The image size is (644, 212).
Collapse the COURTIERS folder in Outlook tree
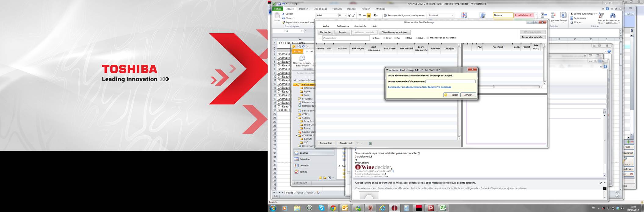pyautogui.click(x=297, y=135)
